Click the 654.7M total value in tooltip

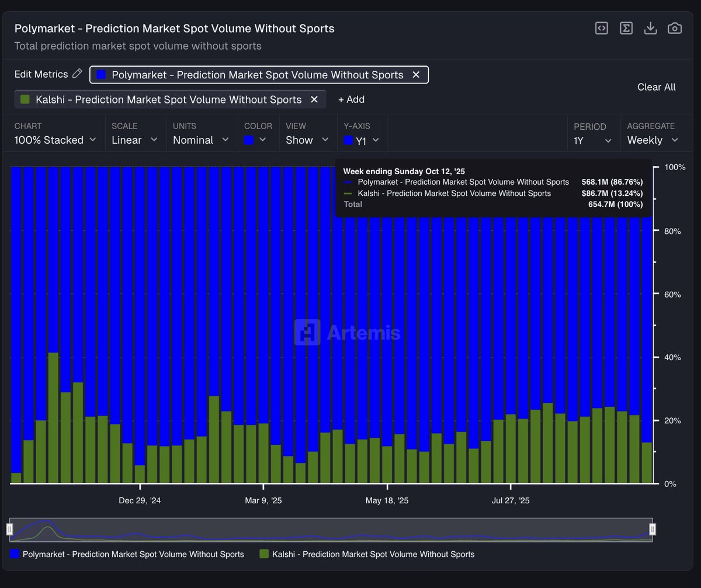(615, 204)
